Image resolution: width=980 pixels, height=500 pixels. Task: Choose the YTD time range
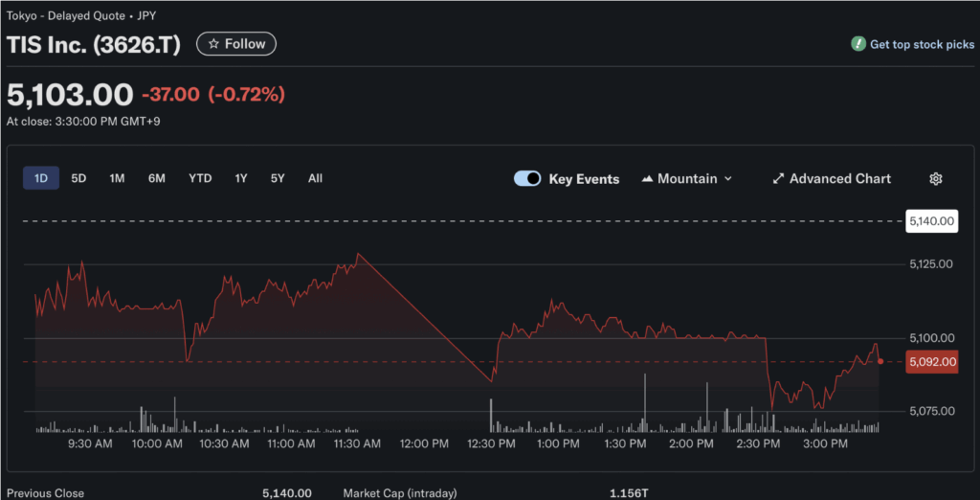click(x=200, y=178)
